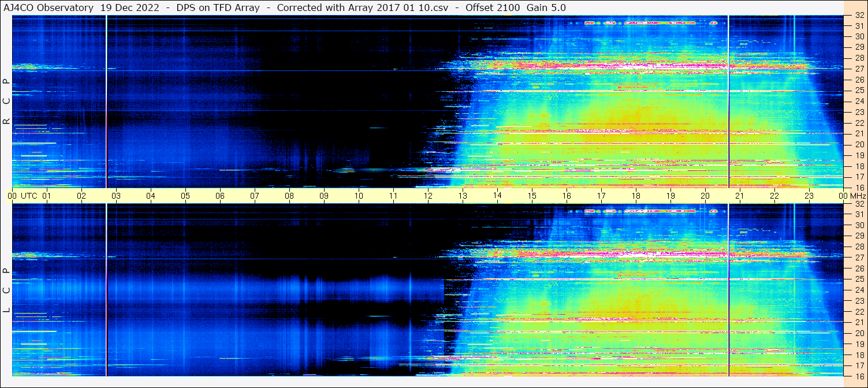
Task: Click the 20 MHz label in upper panel
Action: pos(859,144)
